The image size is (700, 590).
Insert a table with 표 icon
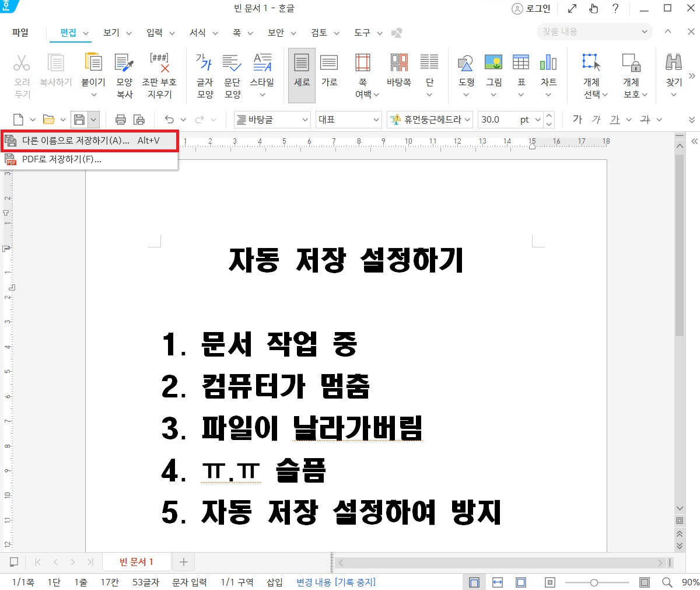[x=521, y=62]
